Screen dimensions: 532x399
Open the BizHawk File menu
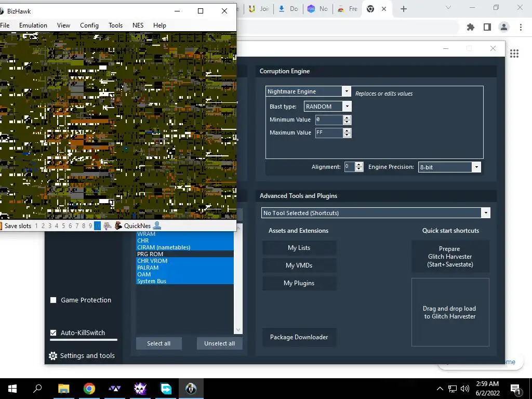(5, 25)
